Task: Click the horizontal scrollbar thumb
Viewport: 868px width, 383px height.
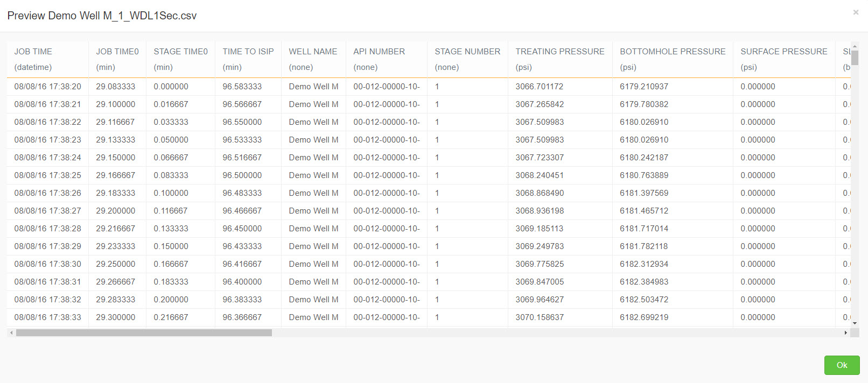Action: click(144, 333)
